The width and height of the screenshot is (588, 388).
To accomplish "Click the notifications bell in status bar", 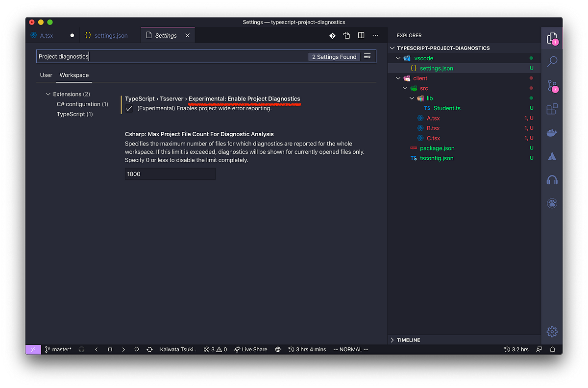I will [x=553, y=349].
